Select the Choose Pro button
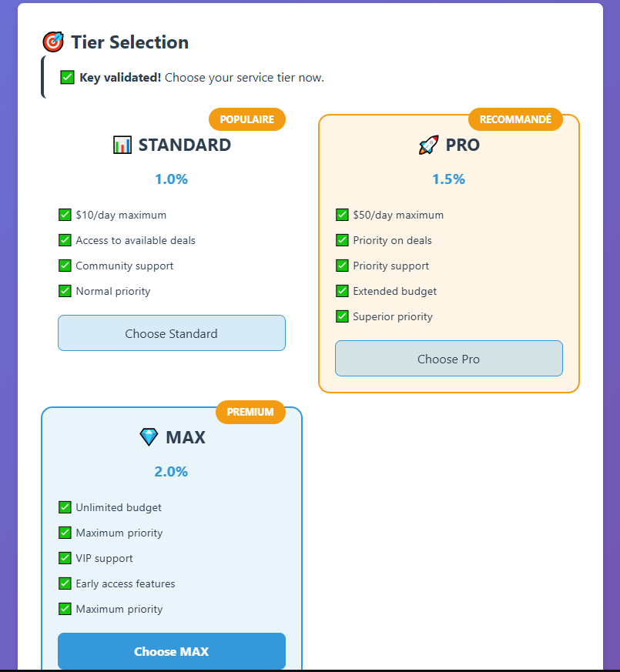620x672 pixels. pyautogui.click(x=449, y=359)
